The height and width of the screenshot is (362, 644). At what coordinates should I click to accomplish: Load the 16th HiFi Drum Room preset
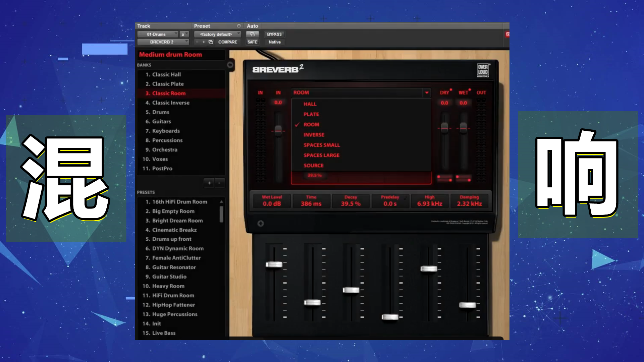[178, 202]
